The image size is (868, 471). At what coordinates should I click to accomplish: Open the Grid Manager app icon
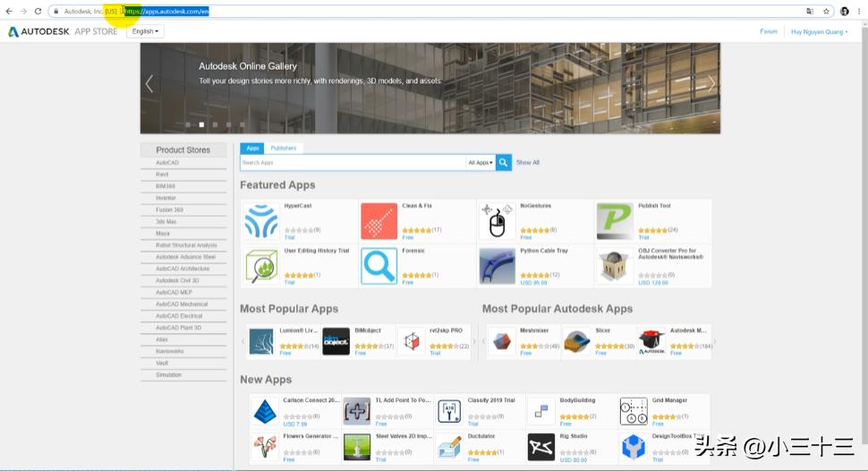click(634, 412)
